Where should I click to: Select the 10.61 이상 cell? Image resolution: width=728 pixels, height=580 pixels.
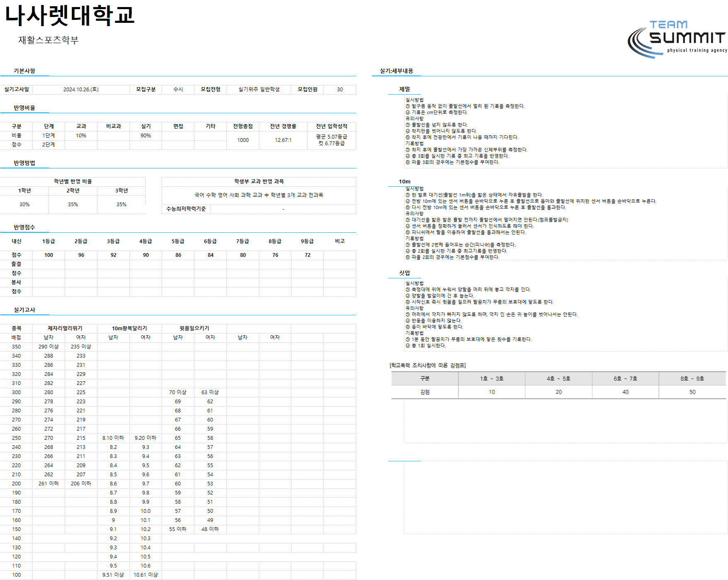[146, 575]
